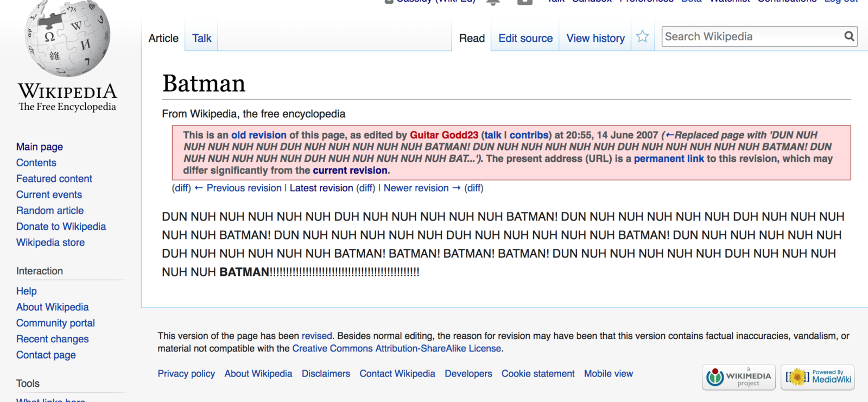868x402 pixels.
Task: Open Creative Commons Attribution-ShareAlike License link
Action: click(x=397, y=348)
